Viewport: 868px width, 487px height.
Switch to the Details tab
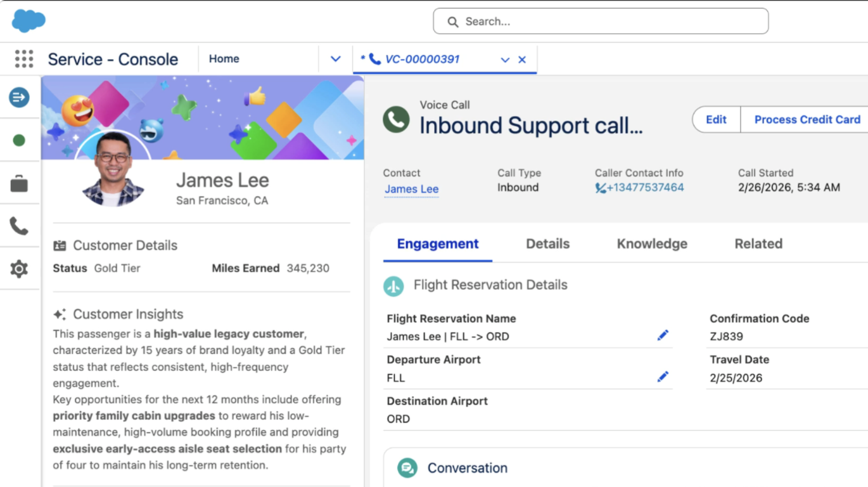point(547,244)
